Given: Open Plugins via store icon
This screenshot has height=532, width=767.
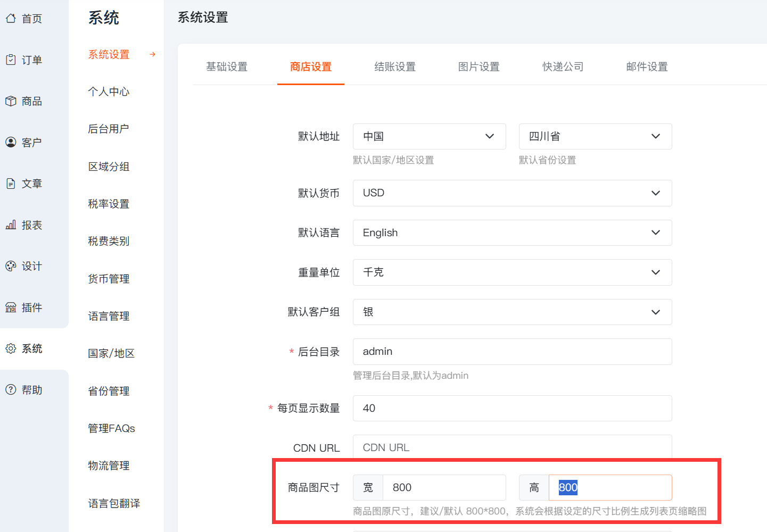Looking at the screenshot, I should click(11, 307).
